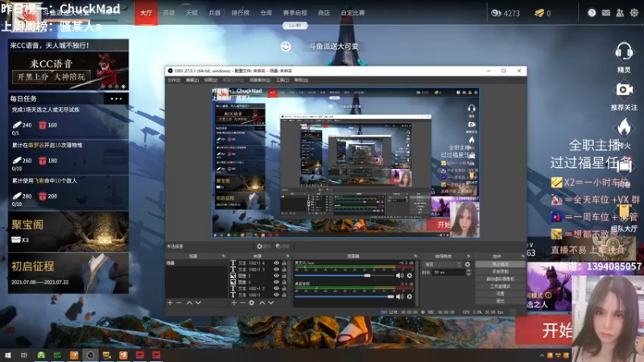Toggle lock on source 文本 (GDI+) 3
The height and width of the screenshot is (362, 644).
(284, 269)
